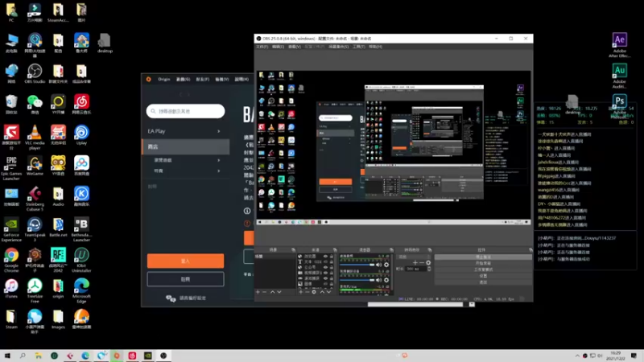This screenshot has height=362, width=644.
Task: Open the Battle.net desktop icon
Action: click(x=58, y=227)
